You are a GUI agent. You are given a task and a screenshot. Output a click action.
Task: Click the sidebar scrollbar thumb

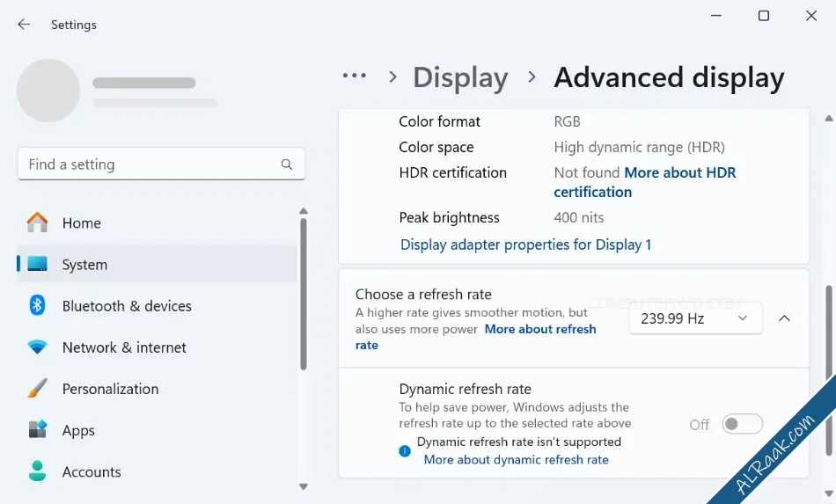(304, 294)
